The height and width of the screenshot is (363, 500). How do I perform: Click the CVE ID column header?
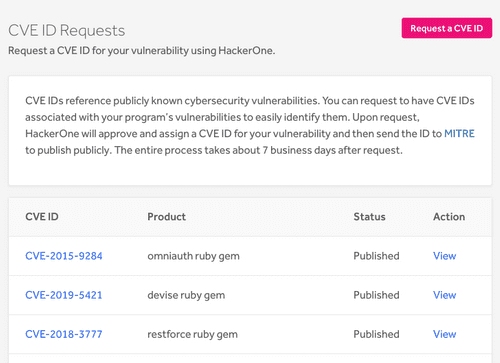pyautogui.click(x=42, y=217)
